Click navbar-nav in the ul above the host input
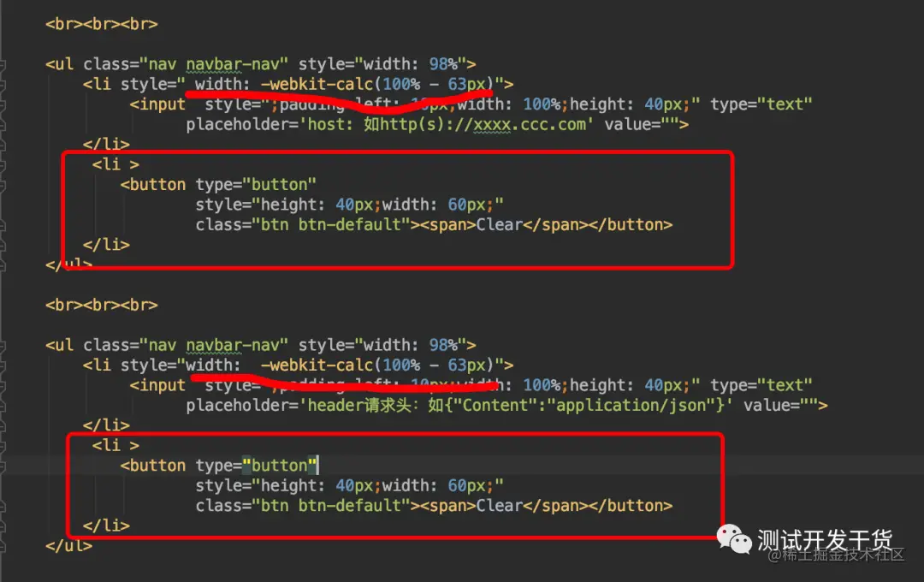The height and width of the screenshot is (582, 924). (x=233, y=64)
